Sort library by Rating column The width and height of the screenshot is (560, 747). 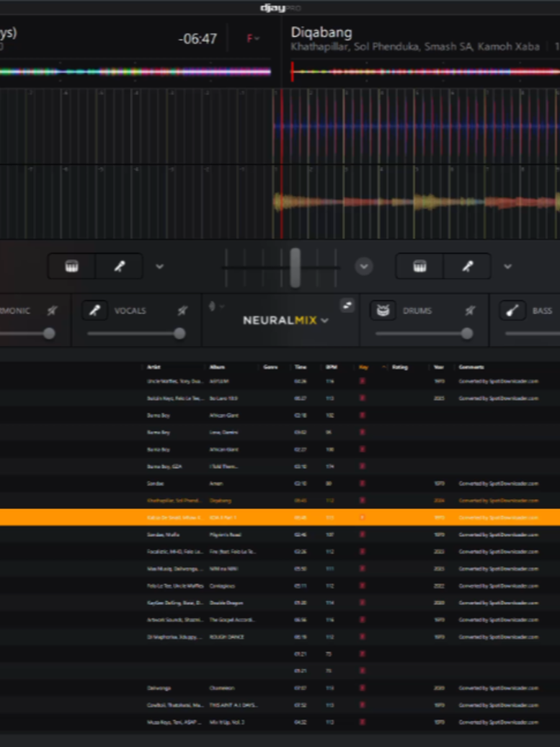pos(400,367)
